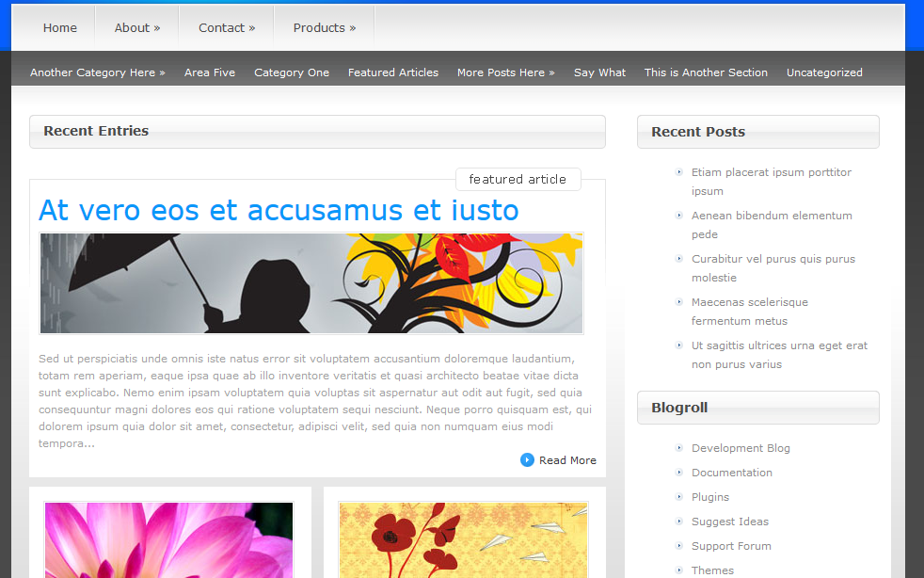Click the Blogroll sidebar heading

(679, 409)
